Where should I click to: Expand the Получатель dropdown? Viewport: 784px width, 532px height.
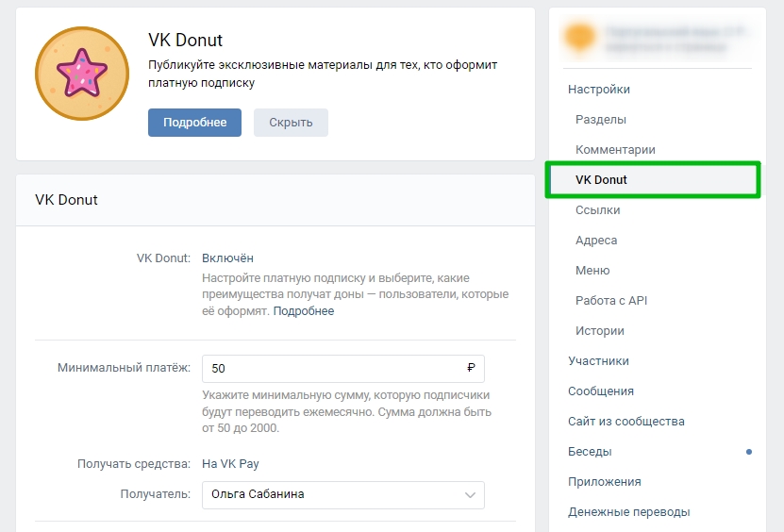(x=343, y=495)
